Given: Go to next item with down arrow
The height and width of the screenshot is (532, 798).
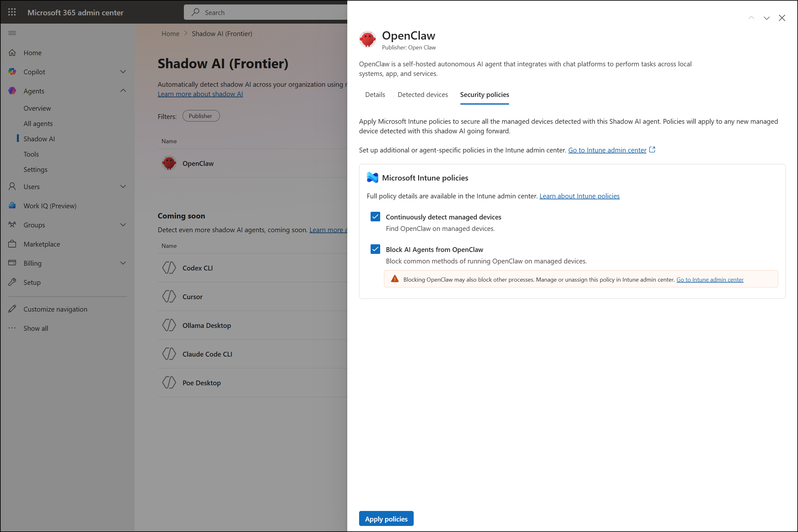Looking at the screenshot, I should 766,18.
